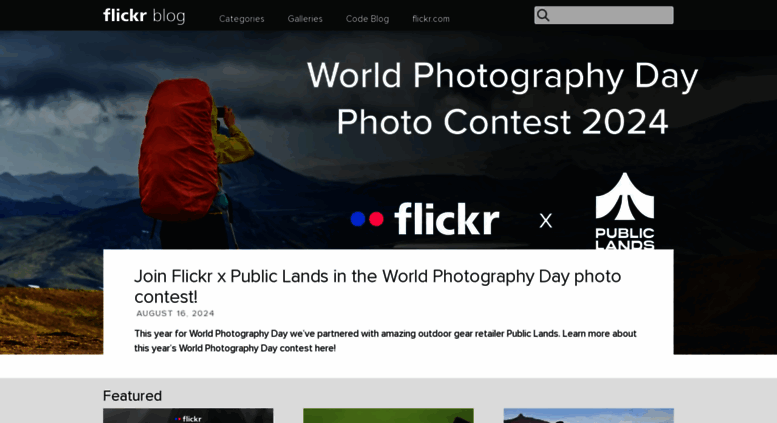
Task: Open the third Featured post thumbnail
Action: [589, 416]
